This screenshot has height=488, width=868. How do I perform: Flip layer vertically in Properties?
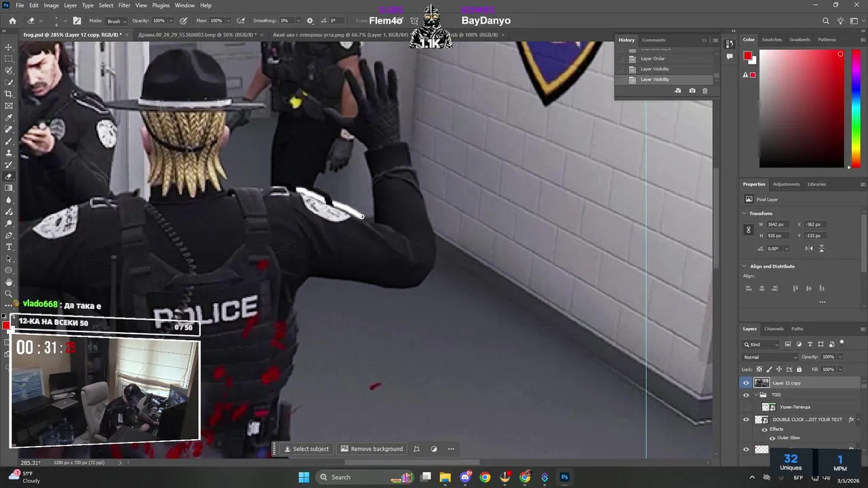pyautogui.click(x=821, y=249)
